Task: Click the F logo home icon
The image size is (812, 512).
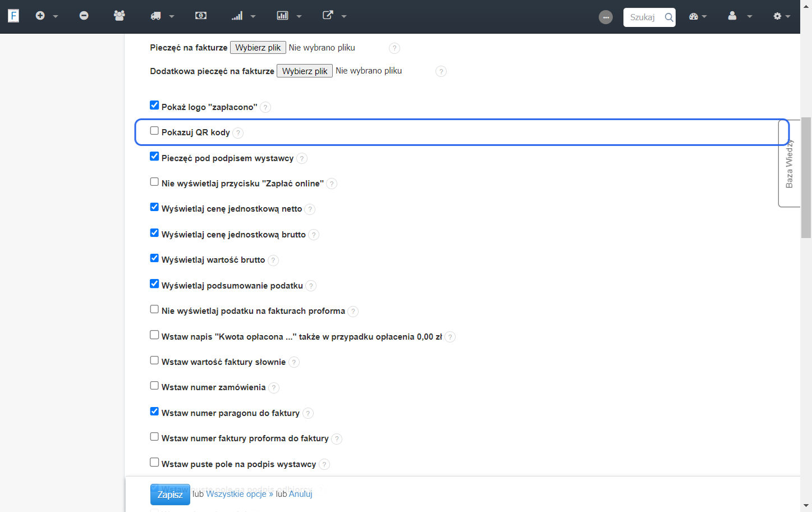Action: (13, 16)
